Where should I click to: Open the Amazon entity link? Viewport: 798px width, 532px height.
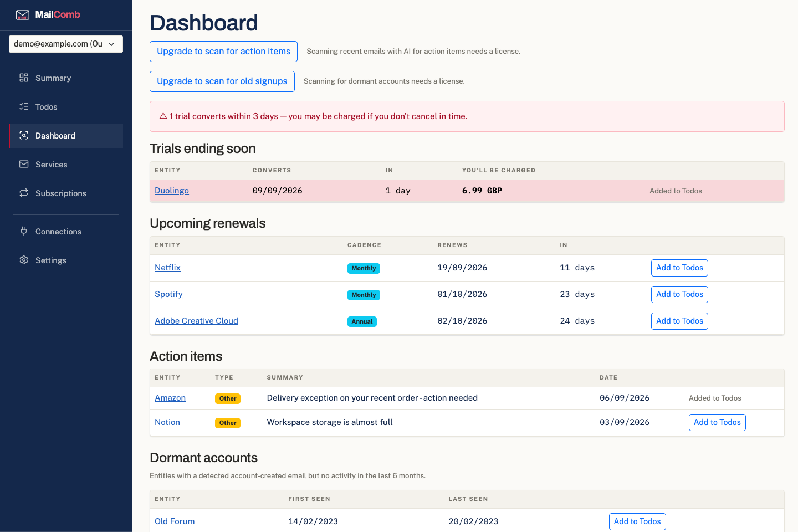coord(170,398)
